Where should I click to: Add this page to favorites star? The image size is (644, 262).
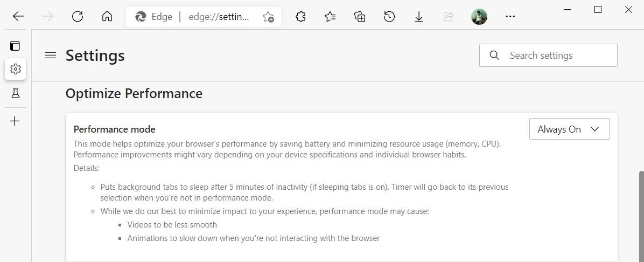268,17
